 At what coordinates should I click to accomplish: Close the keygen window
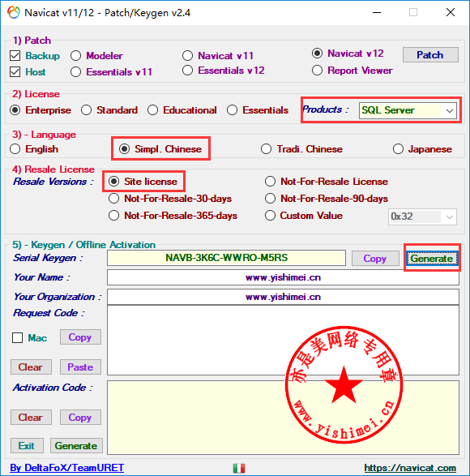tap(451, 12)
